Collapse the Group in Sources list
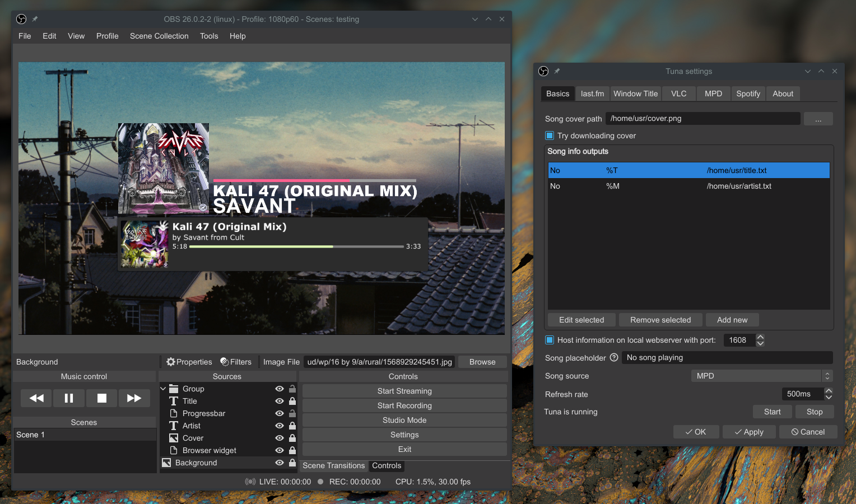Image resolution: width=856 pixels, height=504 pixels. pos(163,389)
